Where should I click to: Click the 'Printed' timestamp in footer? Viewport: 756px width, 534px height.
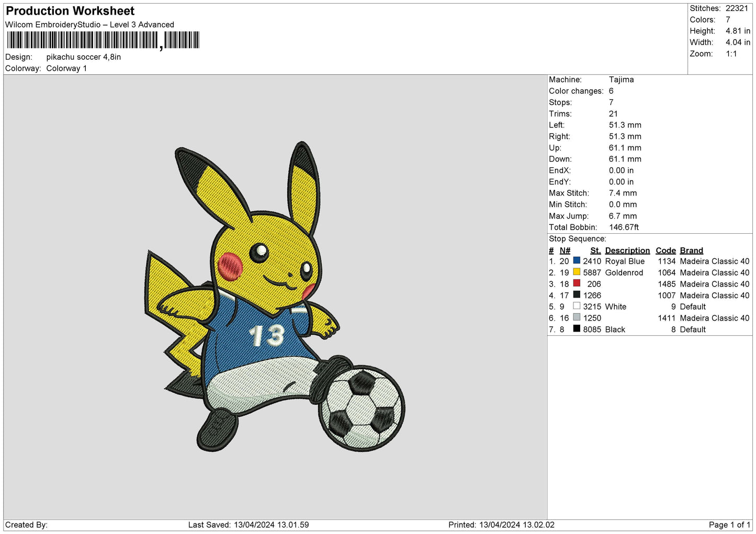(501, 525)
